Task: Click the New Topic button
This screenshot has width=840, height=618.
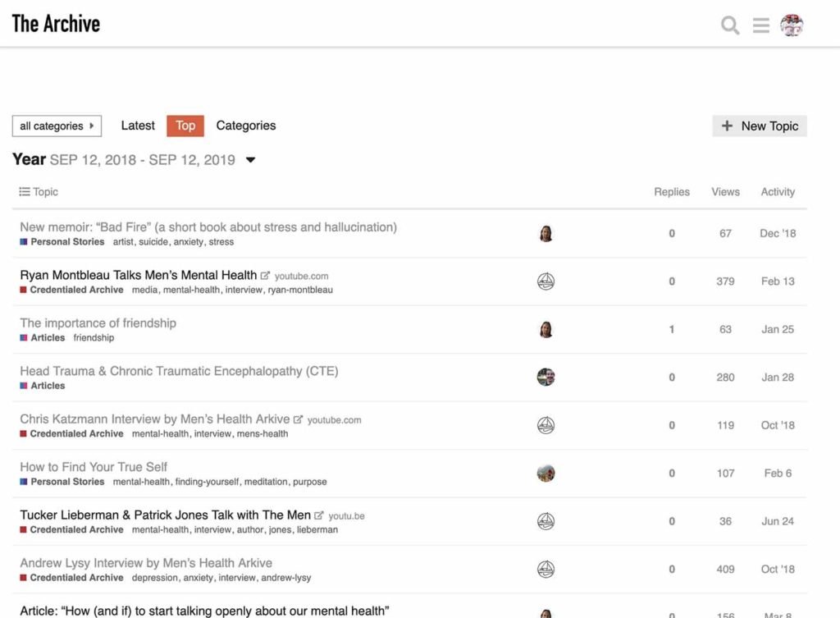Action: tap(760, 126)
